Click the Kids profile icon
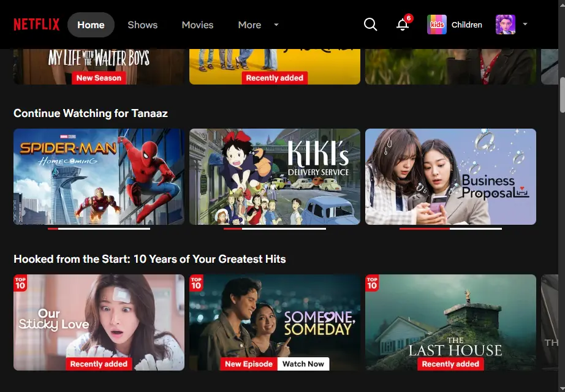Viewport: 565px width, 392px height. [x=437, y=24]
